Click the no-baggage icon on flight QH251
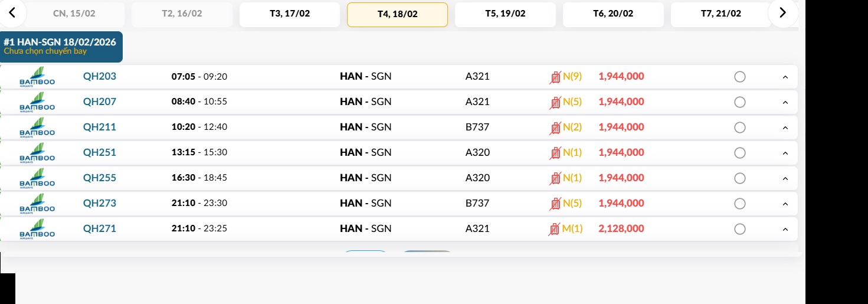Screen dimensions: 868x304 pyautogui.click(x=555, y=153)
